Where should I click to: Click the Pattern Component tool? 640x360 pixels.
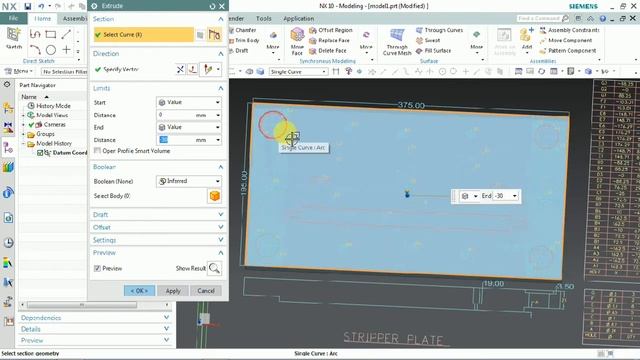tap(568, 51)
